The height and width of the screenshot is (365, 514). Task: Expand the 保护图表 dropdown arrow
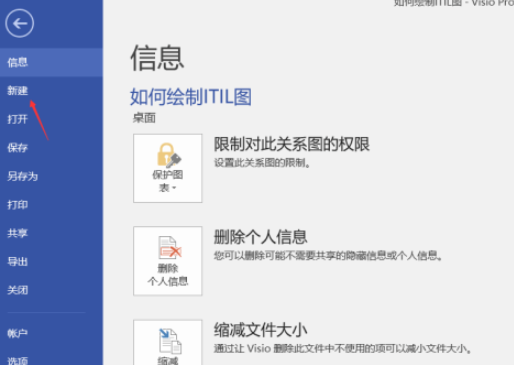(x=174, y=188)
